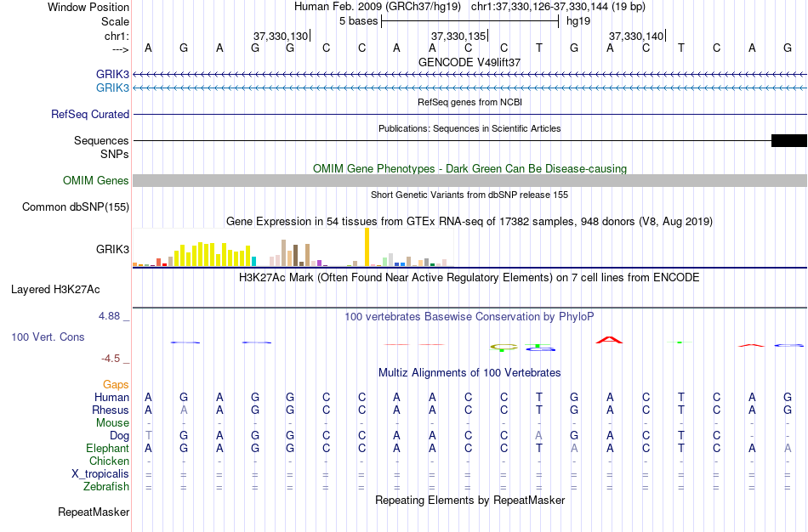
Task: Click the -4.5 lower scale value
Action: (x=111, y=359)
